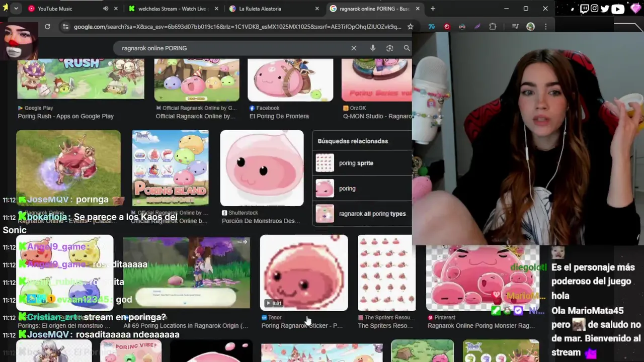This screenshot has height=362, width=644.
Task: Mute the YouTube Music tab audio icon
Action: point(106,9)
